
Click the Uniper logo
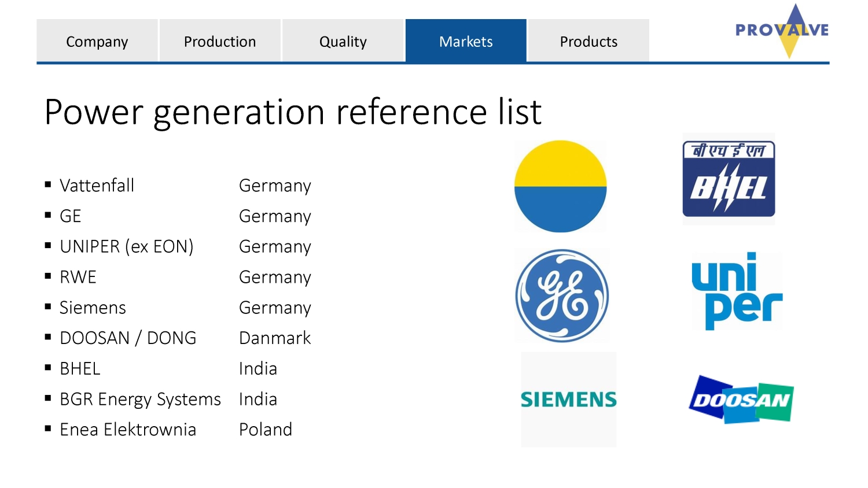pyautogui.click(x=737, y=291)
